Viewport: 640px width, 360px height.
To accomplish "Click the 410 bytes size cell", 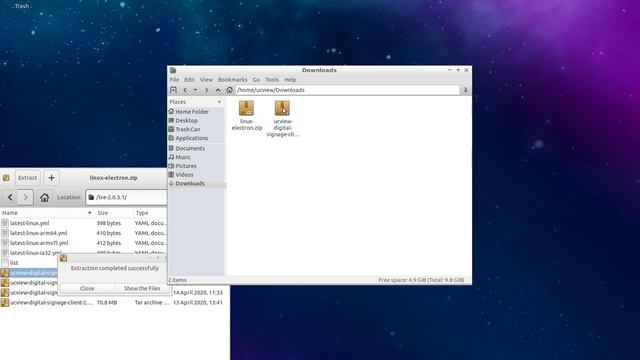I will tap(109, 233).
